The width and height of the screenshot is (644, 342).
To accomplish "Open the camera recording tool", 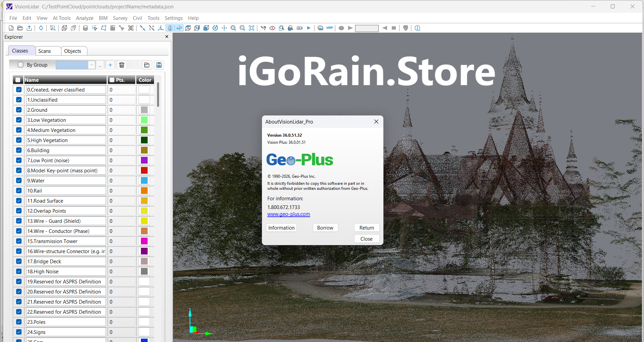I will tap(299, 28).
